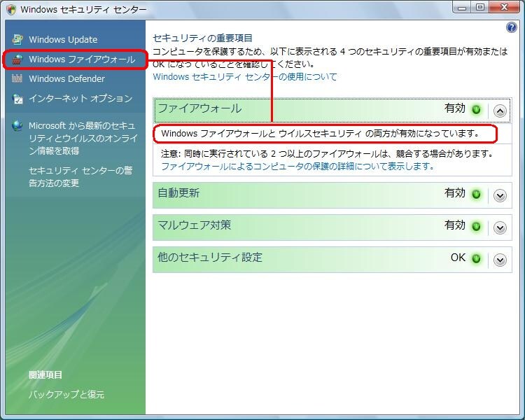Open インターネット オプション link
This screenshot has height=420, width=525.
pyautogui.click(x=80, y=99)
